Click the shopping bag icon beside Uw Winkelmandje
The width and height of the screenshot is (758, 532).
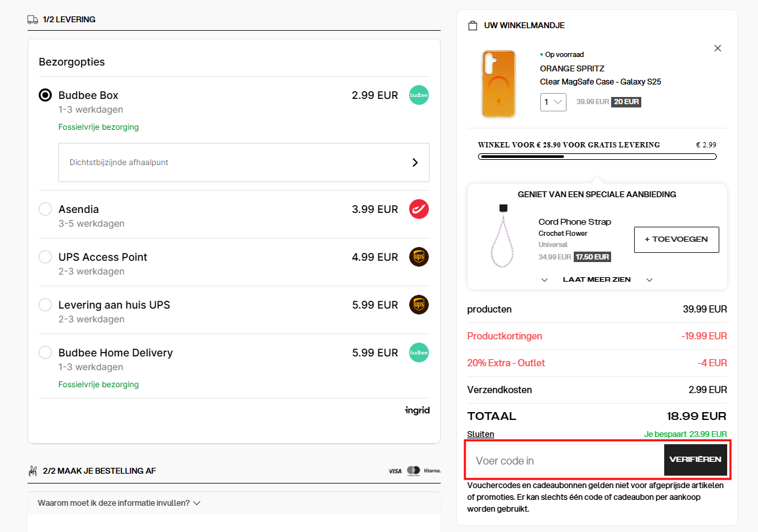tap(473, 26)
